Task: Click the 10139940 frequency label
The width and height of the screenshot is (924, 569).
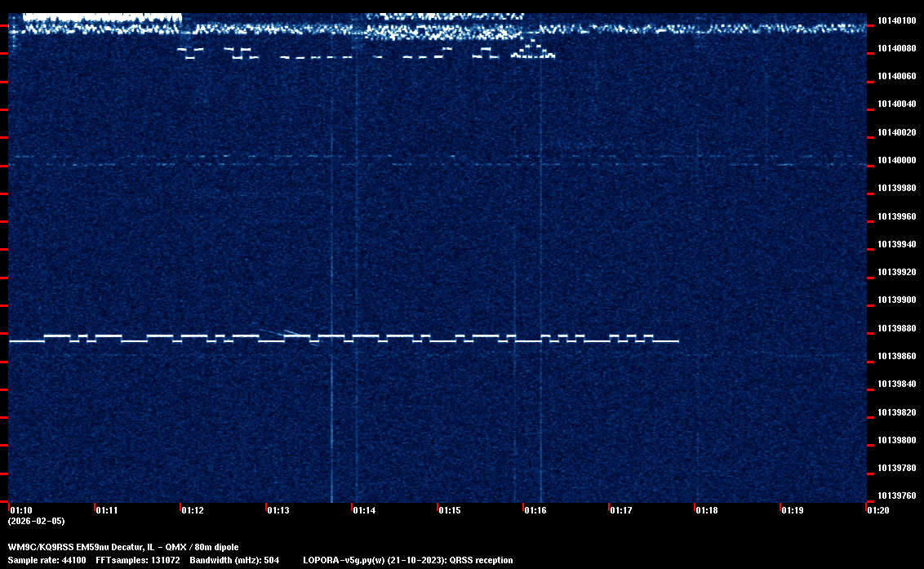Action: (897, 244)
